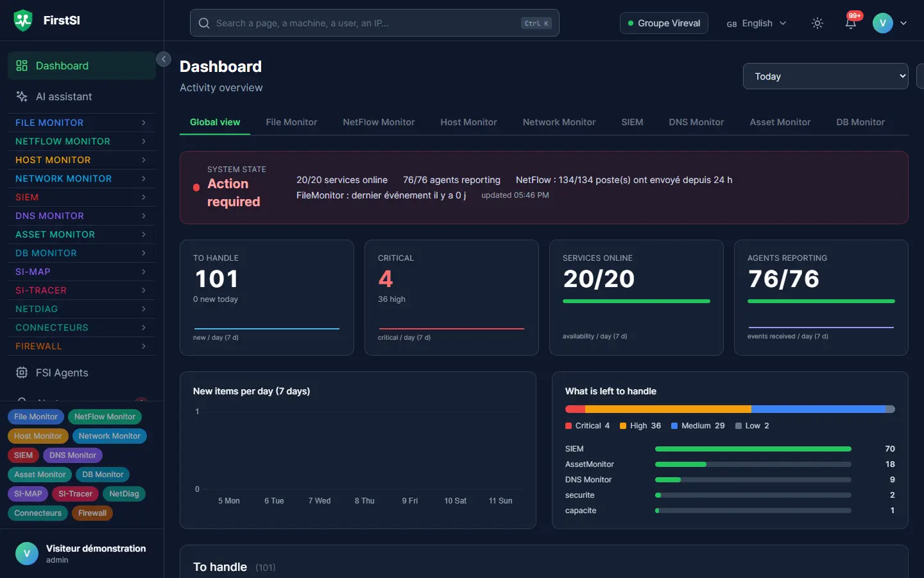Screen dimensions: 924x578
Task: Click the DNS Monitor tag chip
Action: (73, 455)
